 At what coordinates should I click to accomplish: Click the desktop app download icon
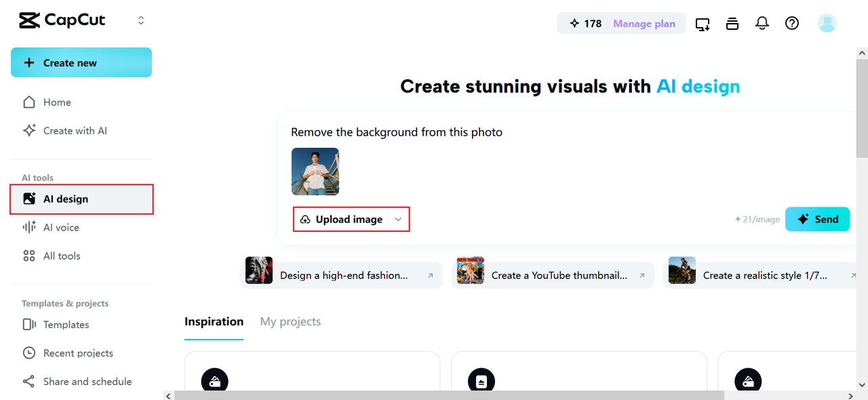pos(703,24)
